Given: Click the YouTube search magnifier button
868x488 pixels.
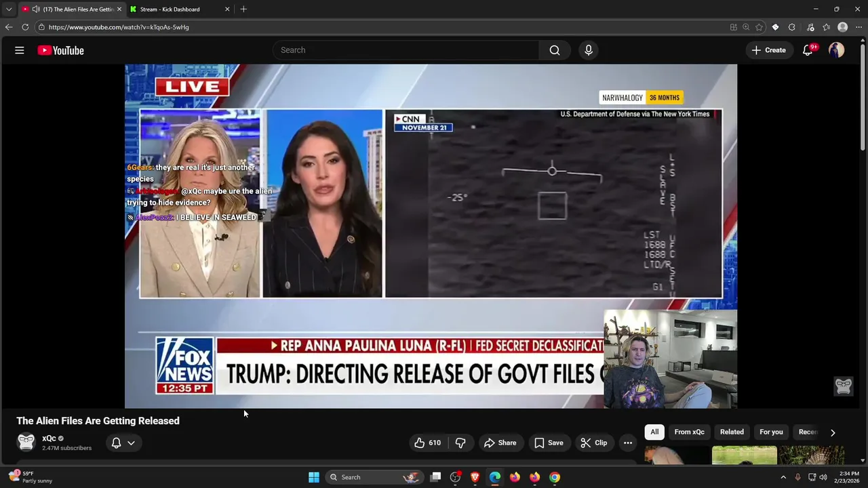Looking at the screenshot, I should pos(555,50).
